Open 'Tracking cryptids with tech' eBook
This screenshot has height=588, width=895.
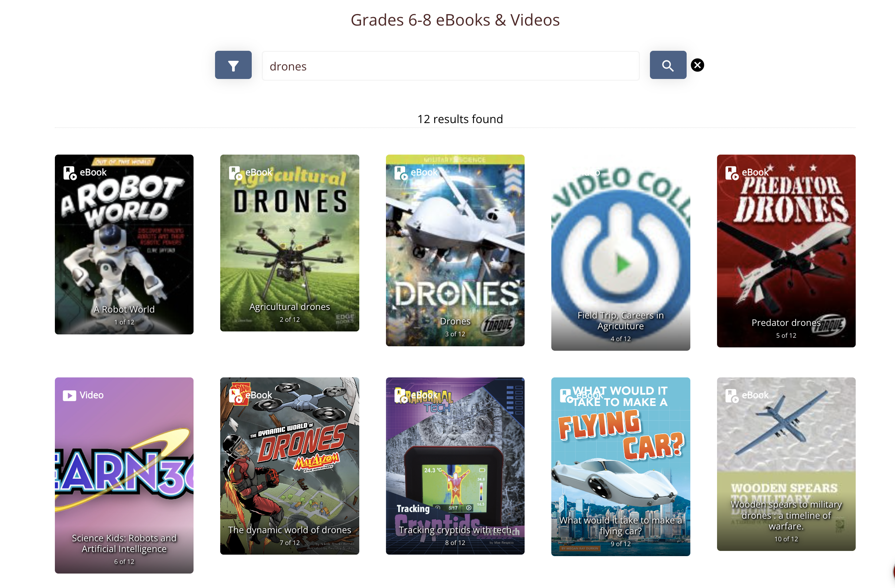455,466
